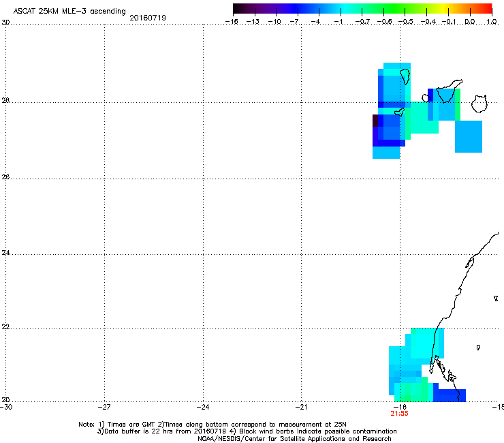Image resolution: width=504 pixels, height=443 pixels.
Task: Click the "Data buffer is 22 hrs" note line
Action: click(x=247, y=431)
